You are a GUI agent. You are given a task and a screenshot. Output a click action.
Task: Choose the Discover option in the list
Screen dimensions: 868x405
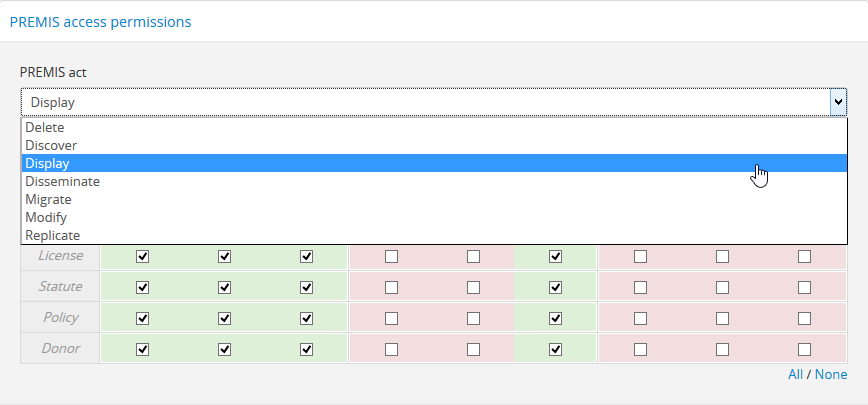(51, 146)
